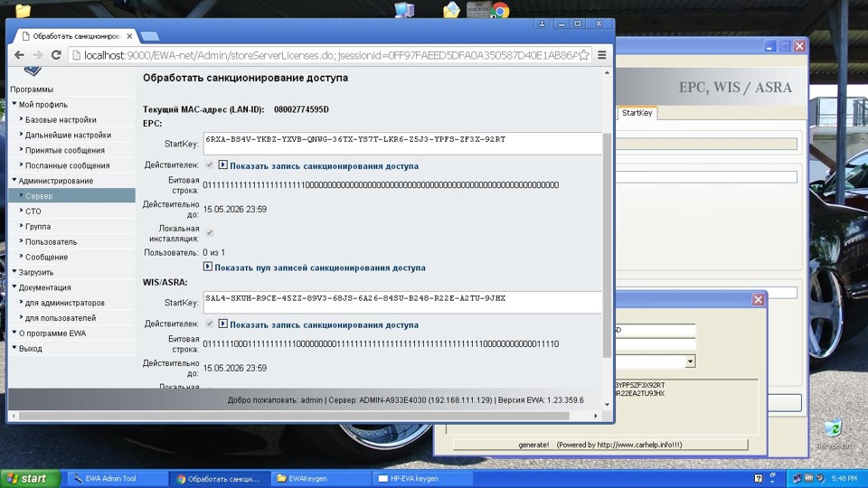Open Посланные сообщения in the sidebar

pyautogui.click(x=68, y=165)
